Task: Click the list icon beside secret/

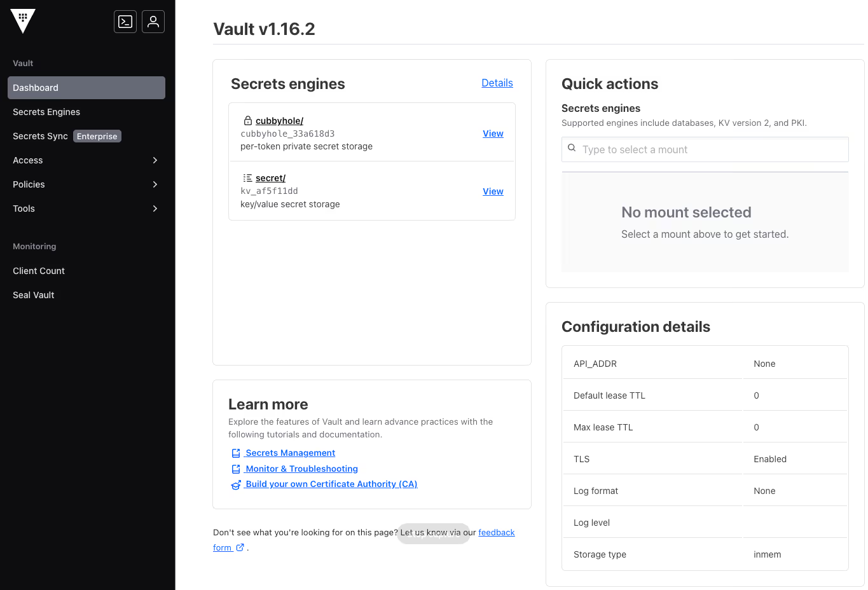Action: coord(247,177)
